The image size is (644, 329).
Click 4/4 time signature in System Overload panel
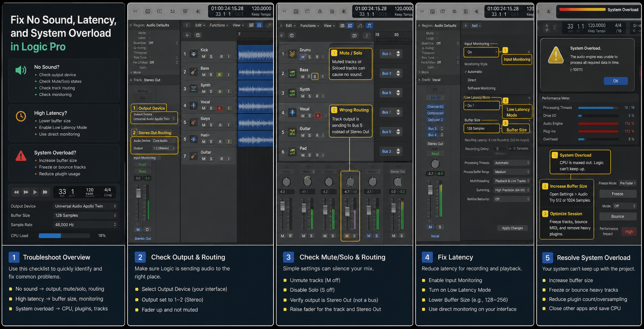618,25
